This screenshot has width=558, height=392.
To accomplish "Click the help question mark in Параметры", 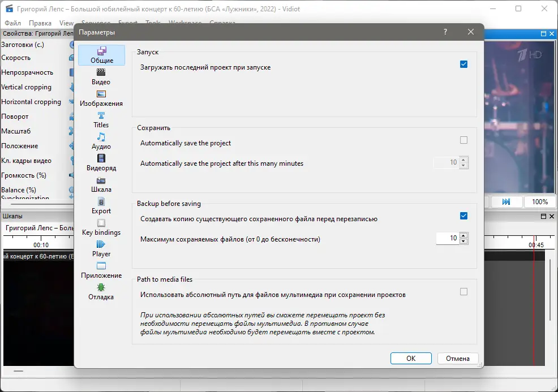I will (445, 32).
